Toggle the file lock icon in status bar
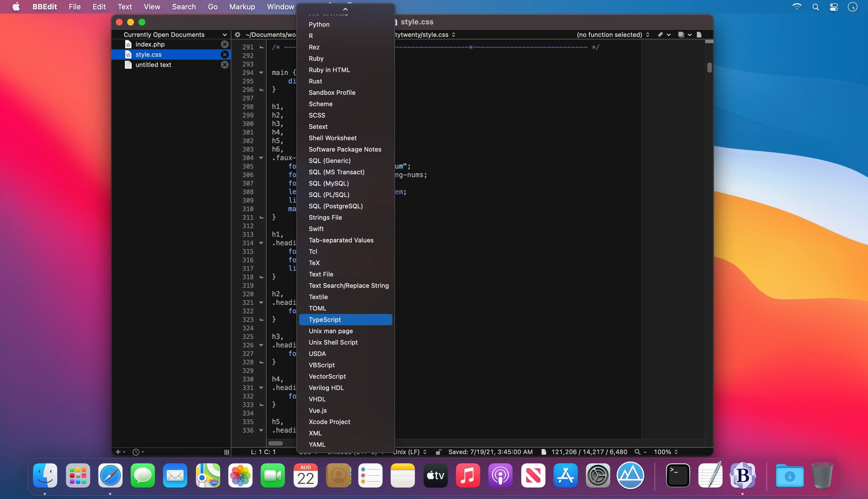Screen dimensions: 868x499 click(438, 452)
